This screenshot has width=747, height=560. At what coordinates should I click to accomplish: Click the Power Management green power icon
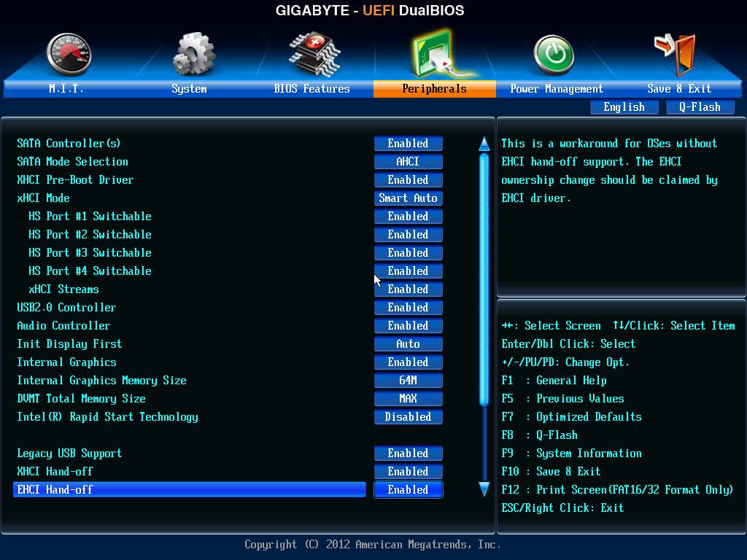pos(554,55)
